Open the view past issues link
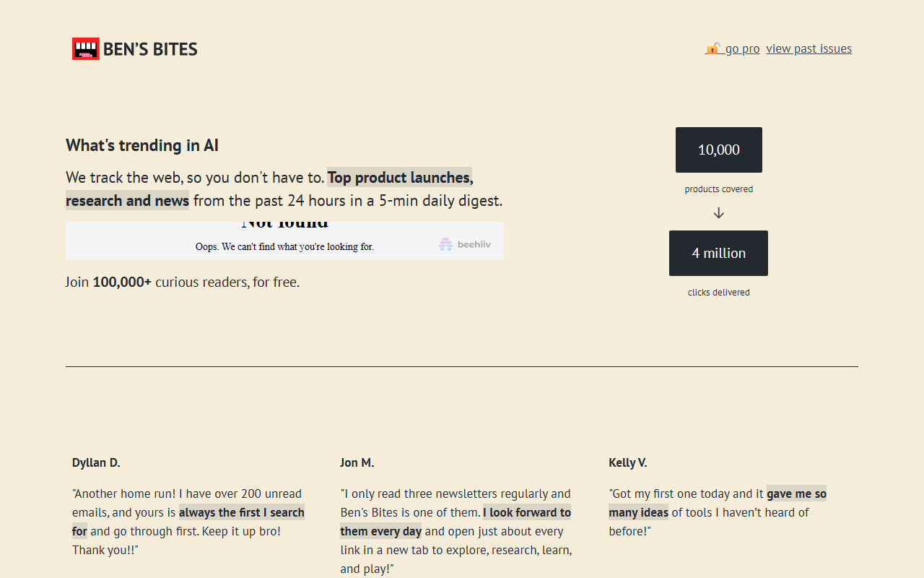 808,48
